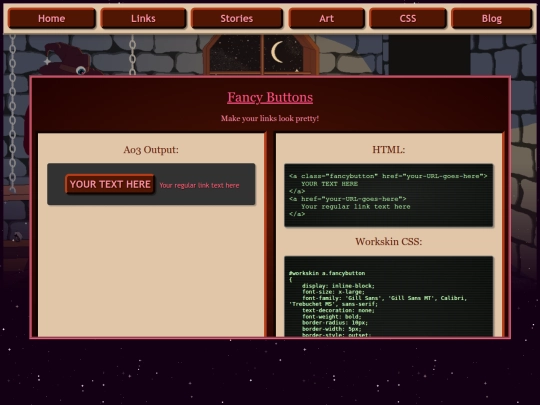Screen dimensions: 540x405
Task: Click 'Make your links look pretty!' subtitle
Action: (270, 118)
